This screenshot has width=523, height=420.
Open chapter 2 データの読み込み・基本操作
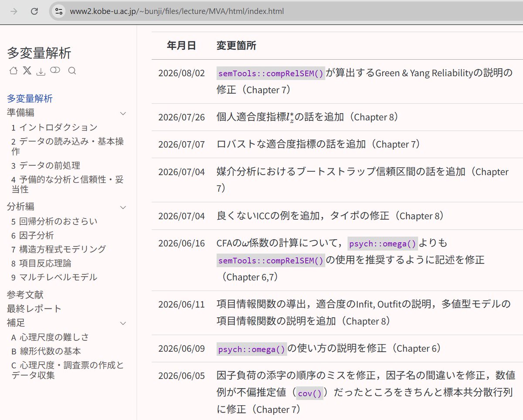pos(68,146)
